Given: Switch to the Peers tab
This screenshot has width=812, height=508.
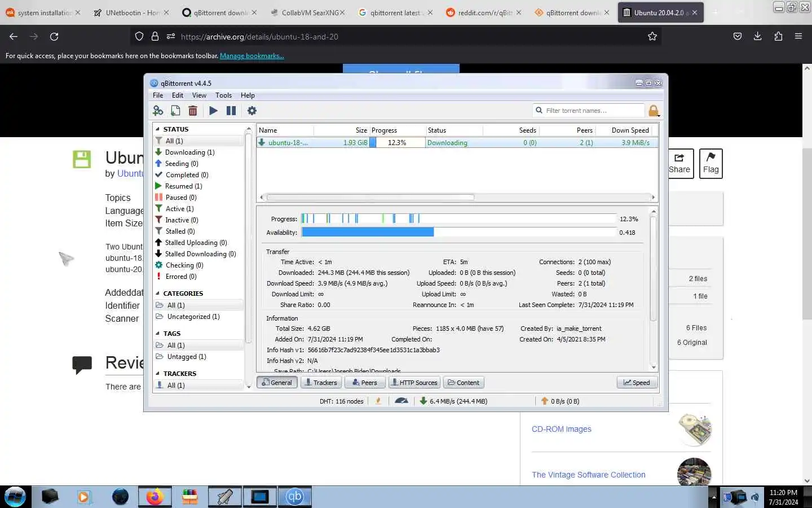Looking at the screenshot, I should [364, 383].
